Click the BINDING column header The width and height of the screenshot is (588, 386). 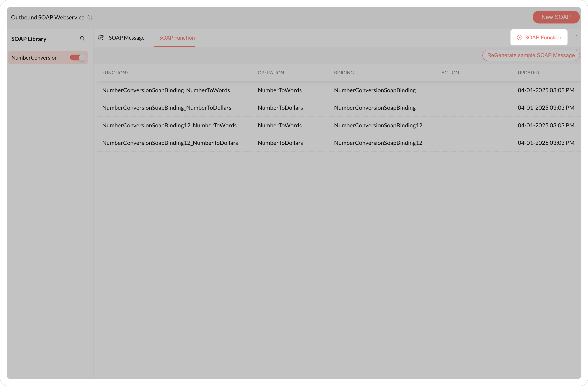coord(344,73)
